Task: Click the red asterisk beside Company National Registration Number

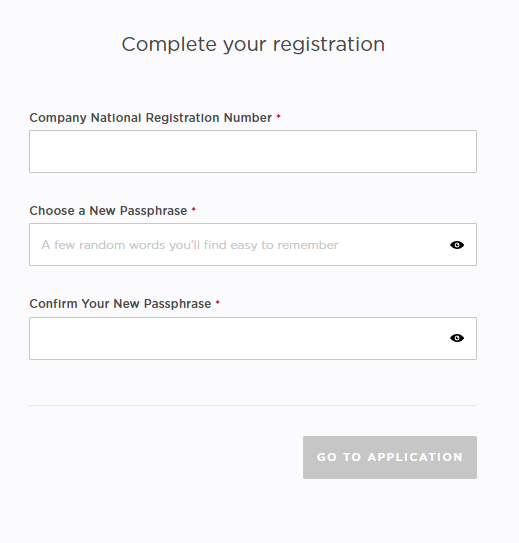Action: pyautogui.click(x=278, y=116)
